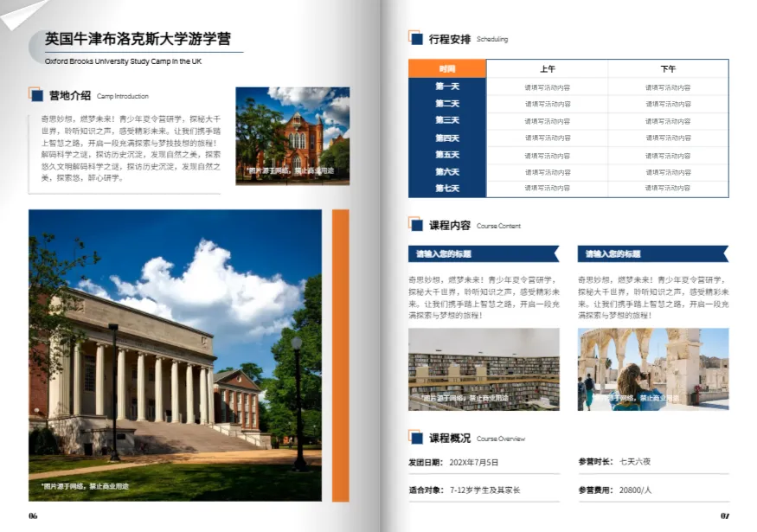
Task: Select the large columned building photo
Action: coord(176,356)
